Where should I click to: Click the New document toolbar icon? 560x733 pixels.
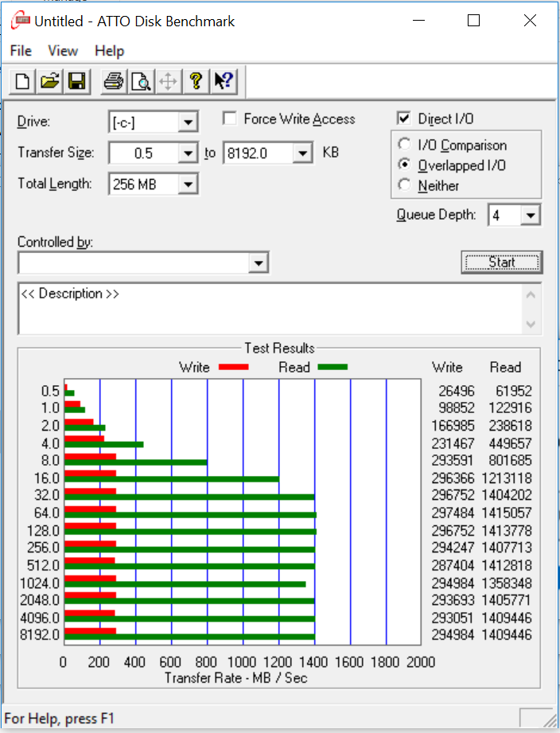pyautogui.click(x=22, y=82)
